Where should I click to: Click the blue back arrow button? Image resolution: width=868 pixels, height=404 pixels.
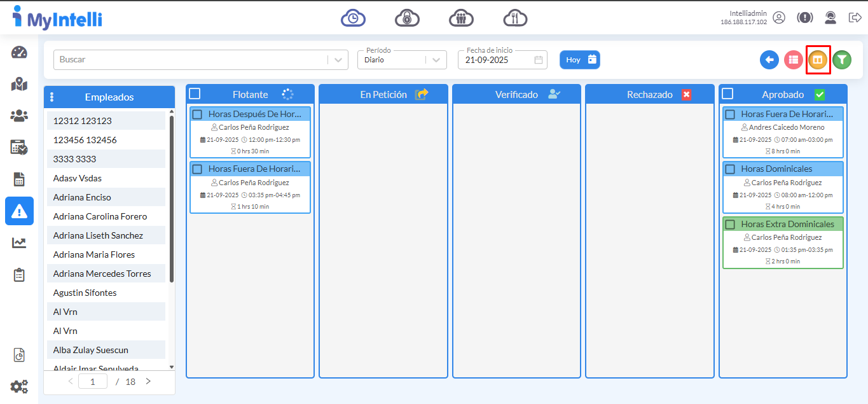(769, 60)
